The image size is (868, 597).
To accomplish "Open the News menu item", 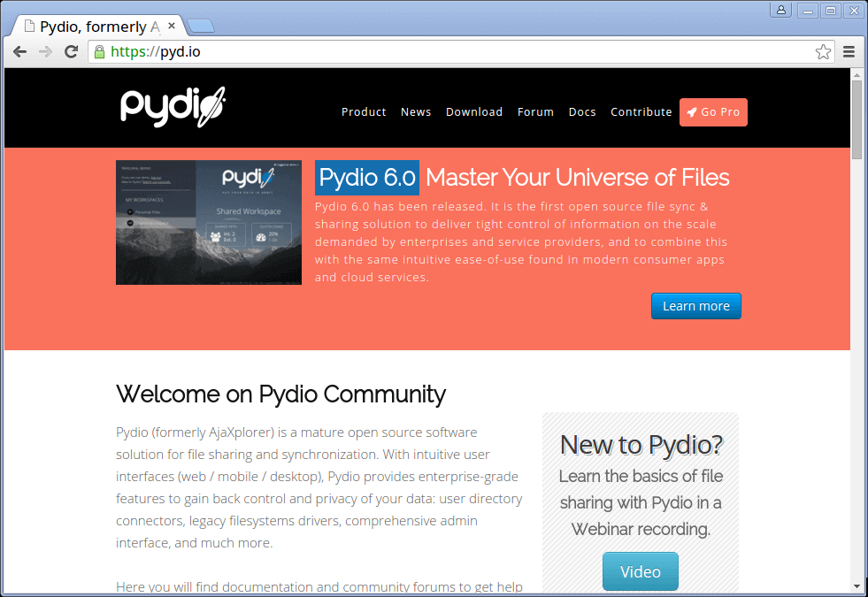I will coord(416,112).
